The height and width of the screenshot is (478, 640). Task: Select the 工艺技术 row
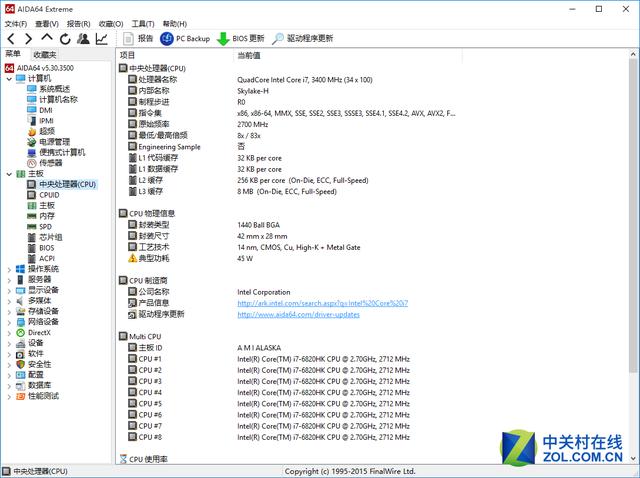tap(244, 247)
